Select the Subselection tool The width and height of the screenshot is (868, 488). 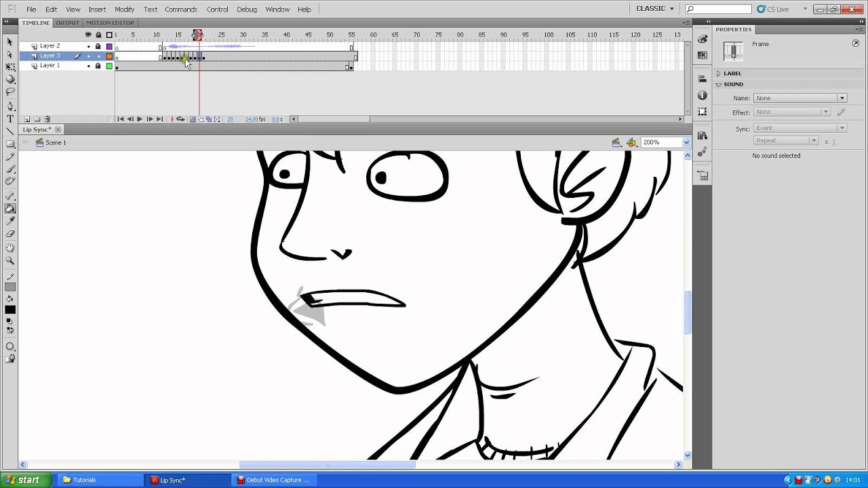coord(10,54)
